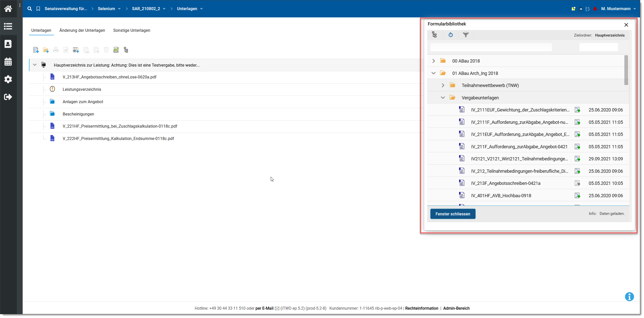Screen dimensions: 644x318
Task: Select IV_2111F_Aufforderung_zurAbgabe_Angebot-nu... form
Action: [x=520, y=122]
